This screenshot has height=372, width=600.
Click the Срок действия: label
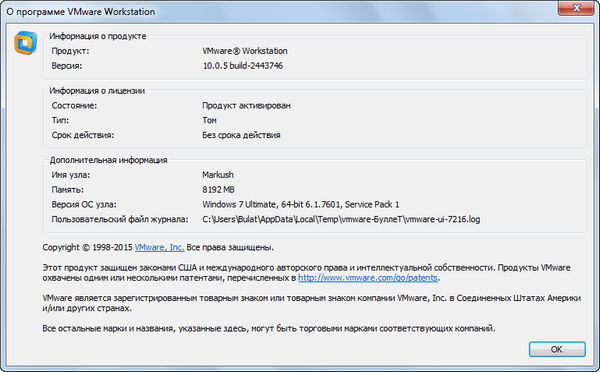83,135
